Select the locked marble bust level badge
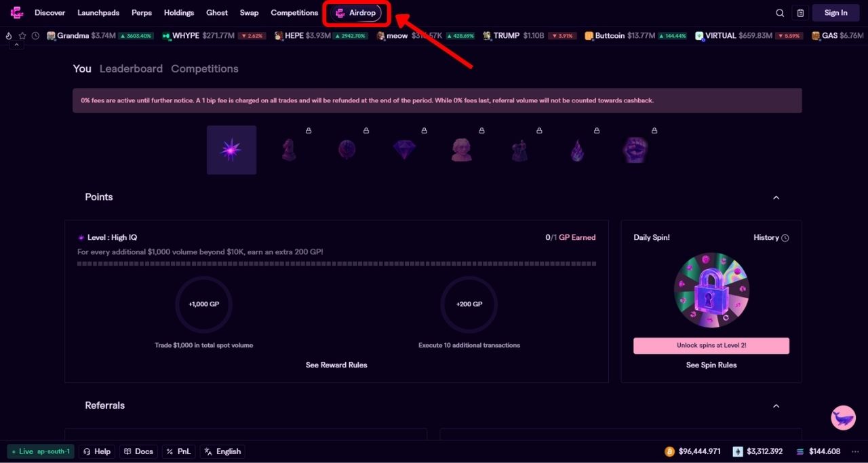This screenshot has height=463, width=868. click(x=462, y=150)
